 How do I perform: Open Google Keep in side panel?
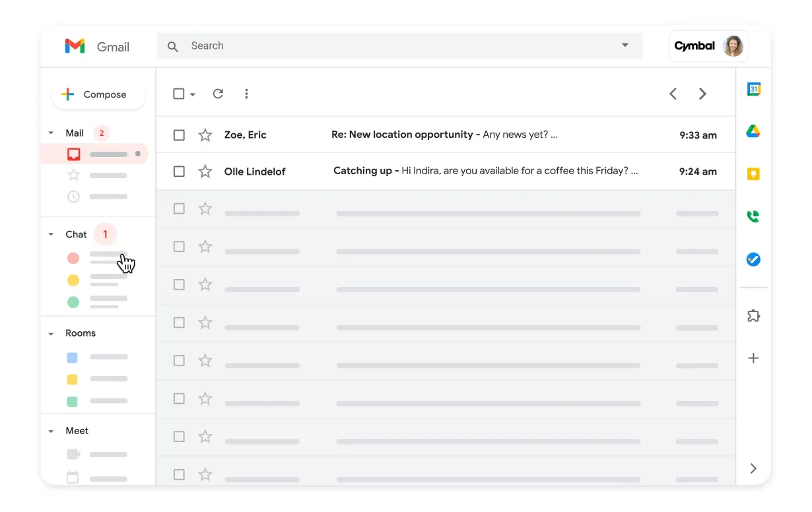753,174
